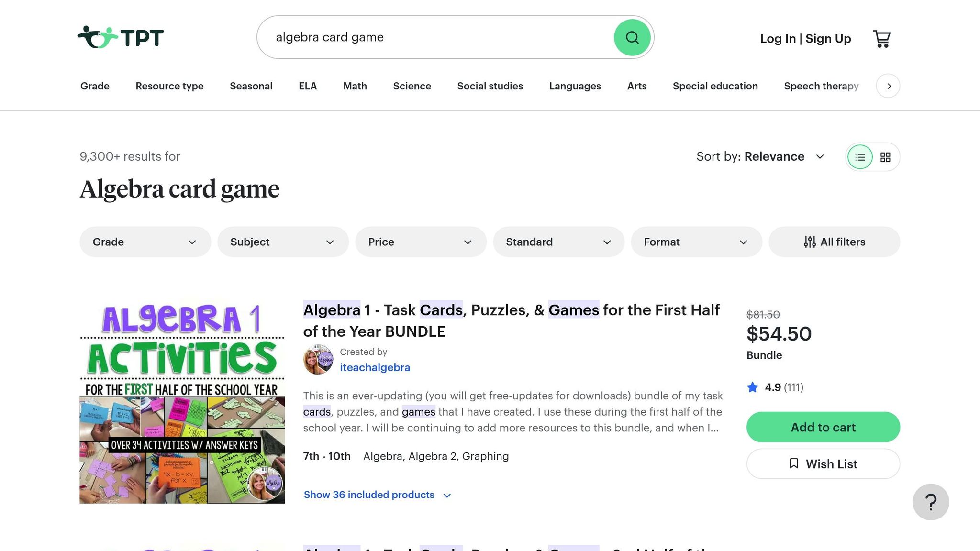Open All filters panel
This screenshot has width=980, height=551.
834,242
